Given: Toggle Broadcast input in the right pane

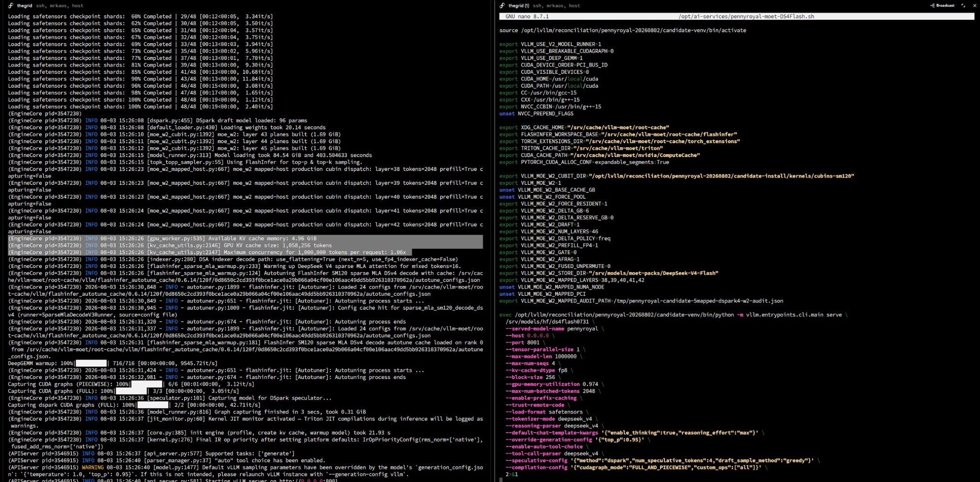Looking at the screenshot, I should click(x=942, y=6).
